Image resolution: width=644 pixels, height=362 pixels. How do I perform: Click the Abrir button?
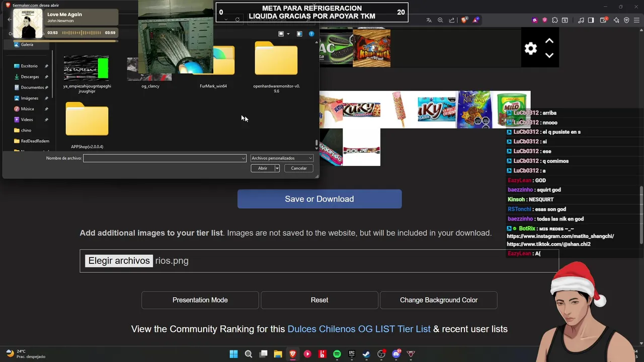tap(263, 168)
